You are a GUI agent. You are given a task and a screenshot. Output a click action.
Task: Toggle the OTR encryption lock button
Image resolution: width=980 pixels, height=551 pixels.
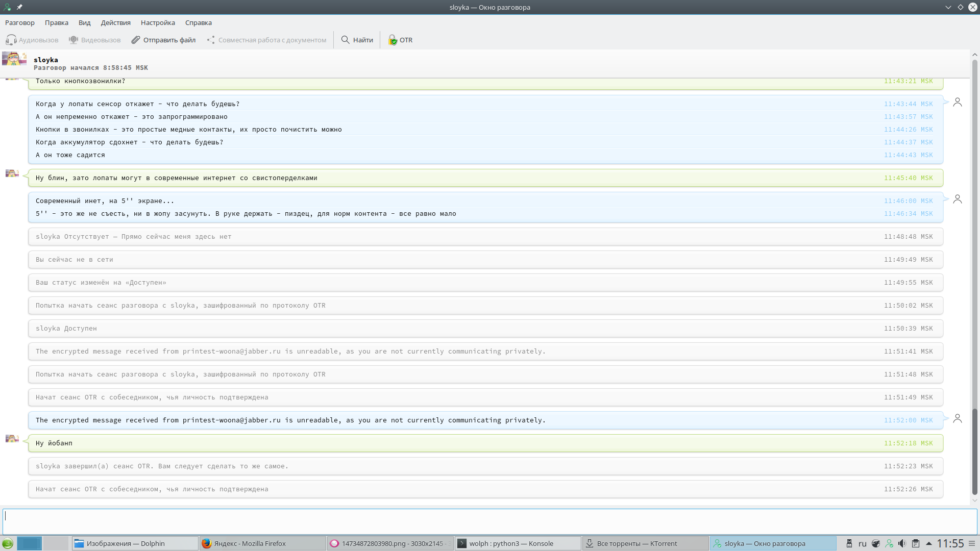point(400,40)
